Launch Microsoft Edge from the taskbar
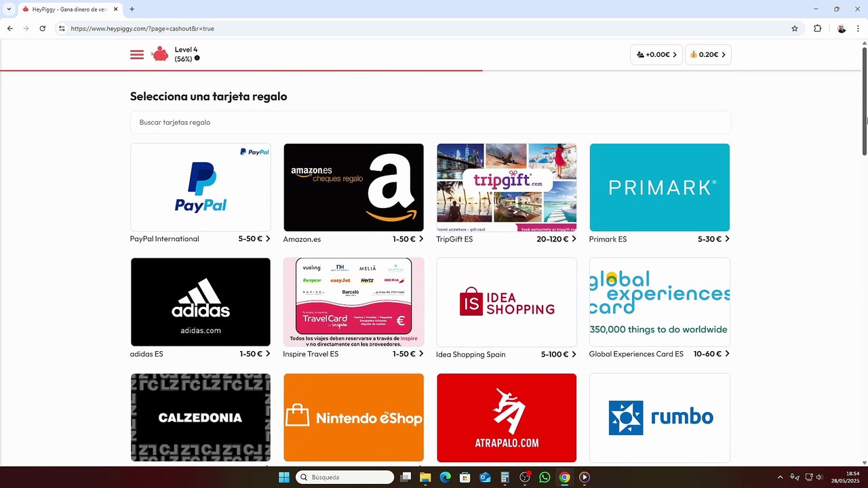The height and width of the screenshot is (488, 868). 445,477
